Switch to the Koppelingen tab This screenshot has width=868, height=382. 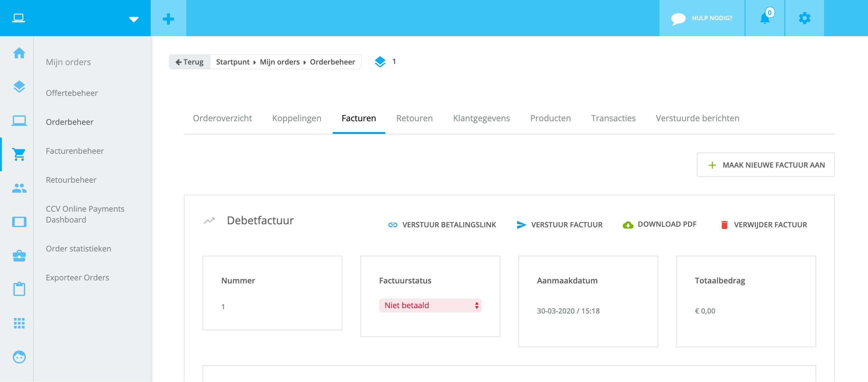(297, 118)
